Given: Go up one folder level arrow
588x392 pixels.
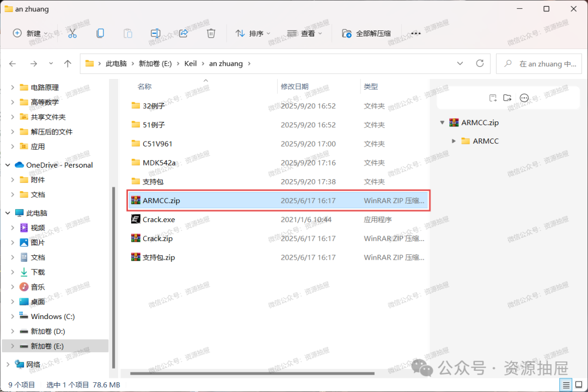Looking at the screenshot, I should click(x=68, y=64).
